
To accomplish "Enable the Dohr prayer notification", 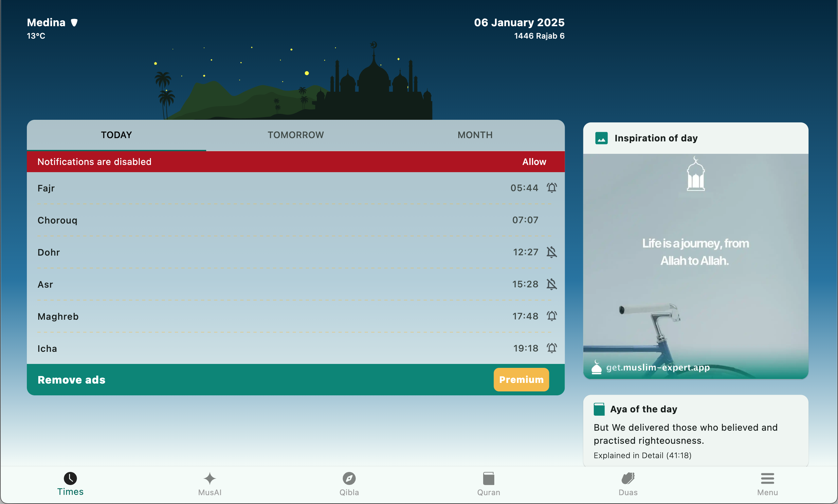I will pos(551,252).
